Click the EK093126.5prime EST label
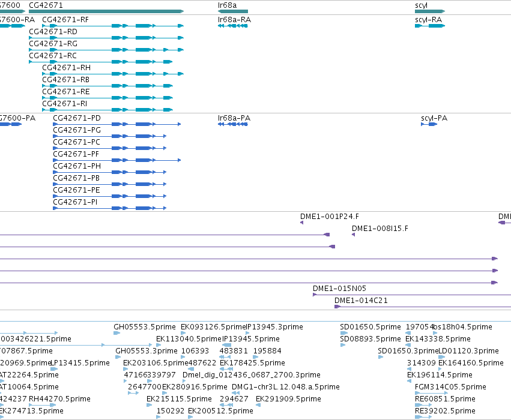The height and width of the screenshot is (420, 511). [213, 327]
